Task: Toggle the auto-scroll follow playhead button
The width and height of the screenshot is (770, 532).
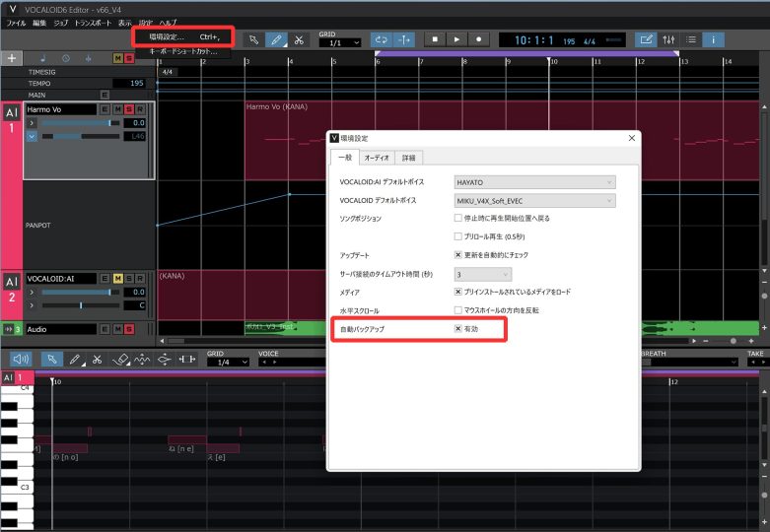Action: [x=403, y=39]
